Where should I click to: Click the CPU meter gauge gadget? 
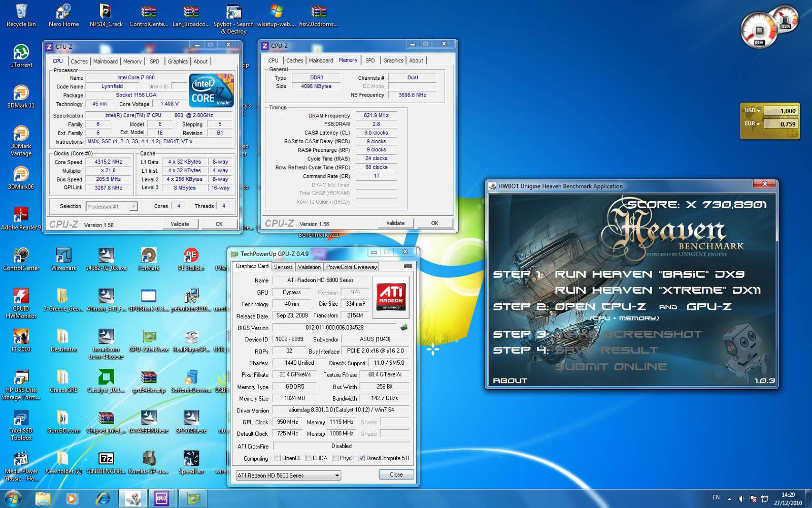tap(759, 30)
